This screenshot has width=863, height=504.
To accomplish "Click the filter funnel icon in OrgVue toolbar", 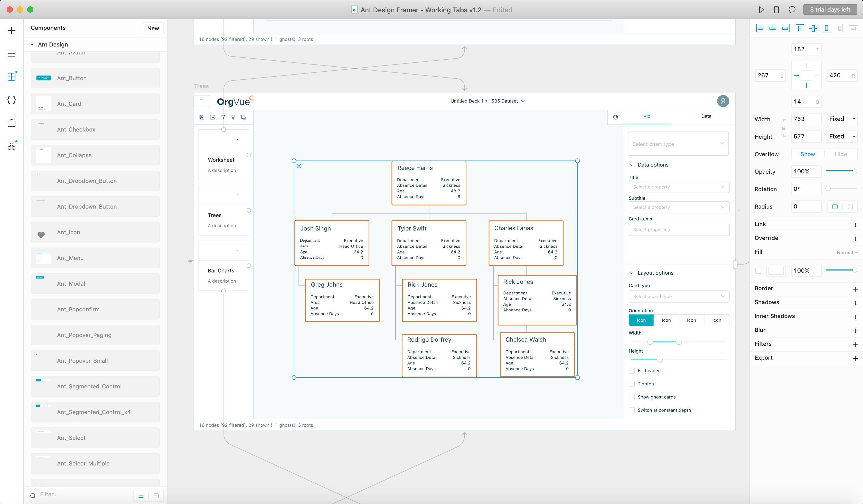I will coord(233,117).
